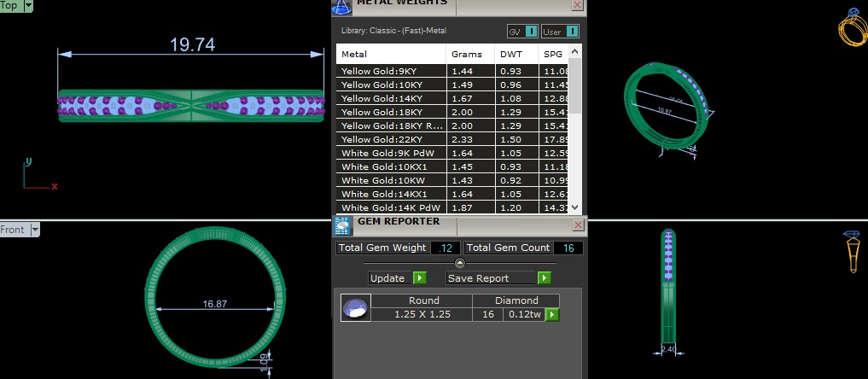
Task: Click the Metal Weights panel flask icon
Action: [x=341, y=6]
